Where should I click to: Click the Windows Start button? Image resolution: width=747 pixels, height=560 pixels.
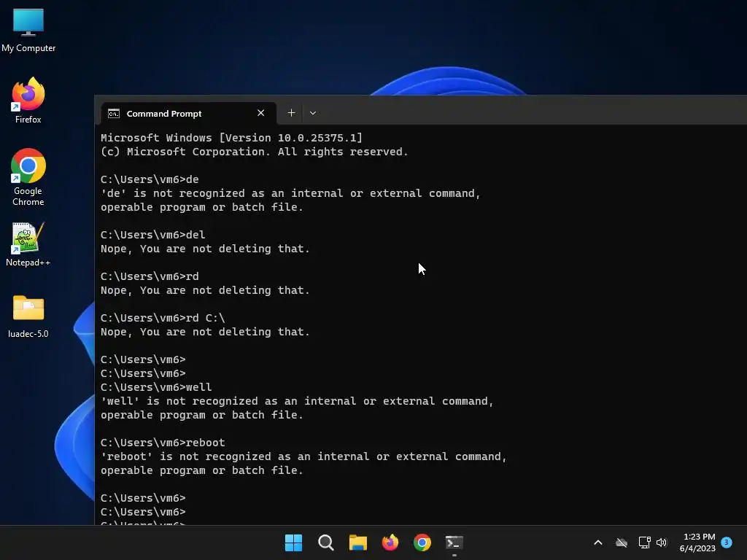[293, 542]
